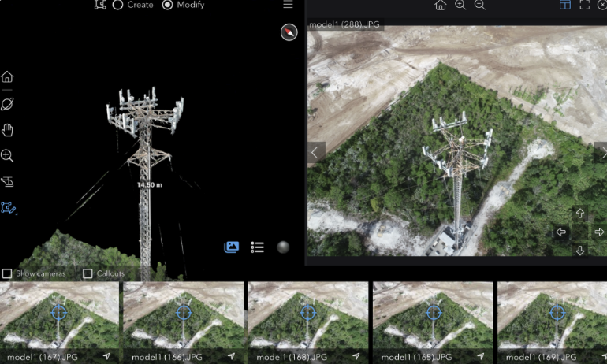Click locate arrow on model1 (165).JPG
This screenshot has width=607, height=364.
pyautogui.click(x=480, y=356)
